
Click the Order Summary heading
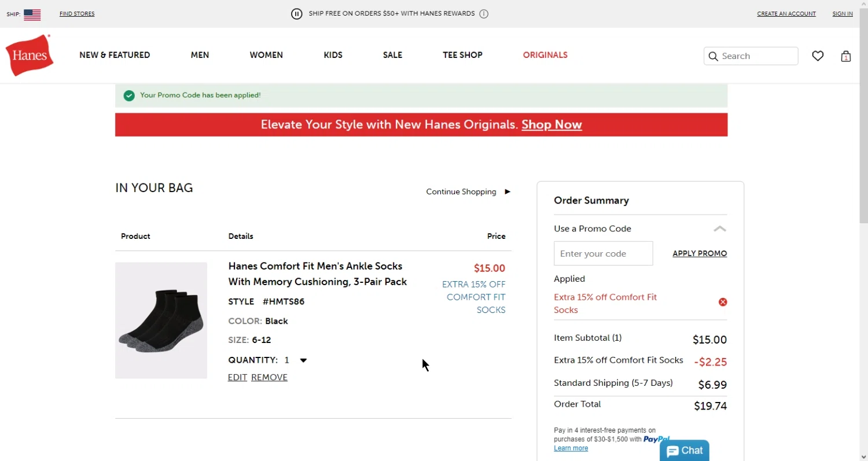pos(591,200)
